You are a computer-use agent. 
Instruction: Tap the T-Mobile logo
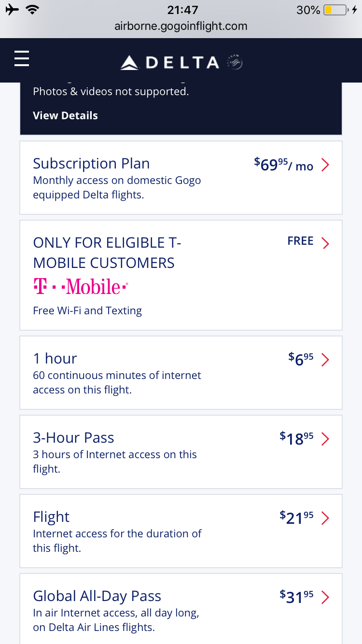[81, 287]
